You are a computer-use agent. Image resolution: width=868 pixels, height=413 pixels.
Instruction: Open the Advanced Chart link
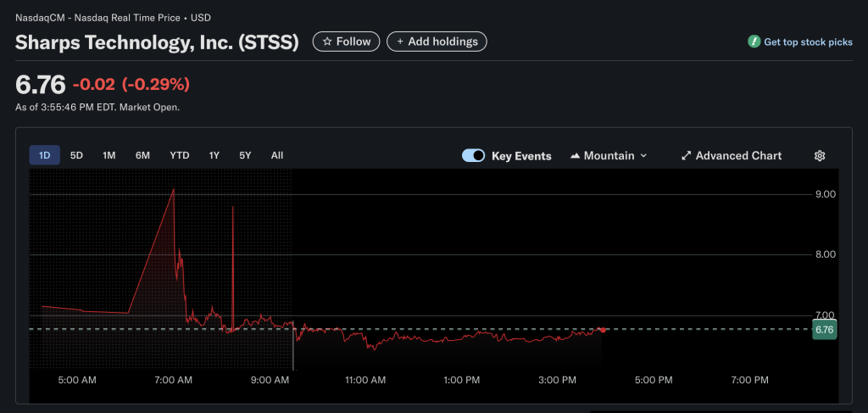(738, 156)
